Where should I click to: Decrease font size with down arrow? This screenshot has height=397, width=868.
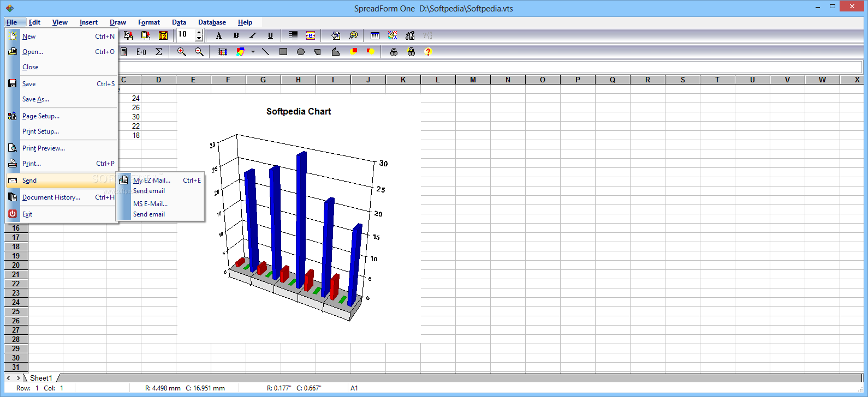pos(199,39)
